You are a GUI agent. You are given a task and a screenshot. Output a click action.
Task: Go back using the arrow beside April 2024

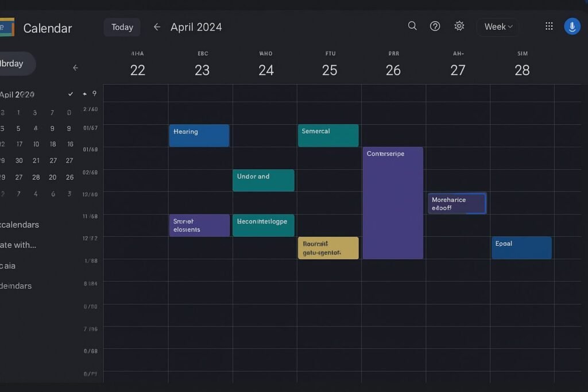click(x=156, y=26)
